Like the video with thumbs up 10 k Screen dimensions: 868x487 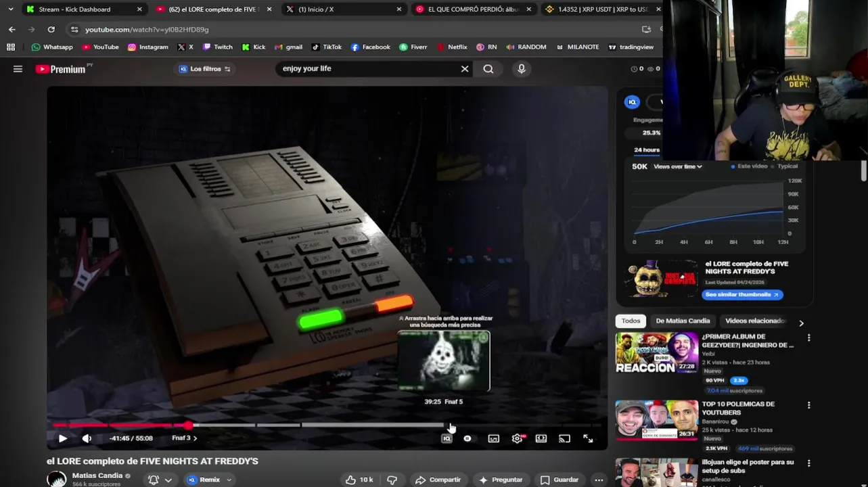click(359, 480)
